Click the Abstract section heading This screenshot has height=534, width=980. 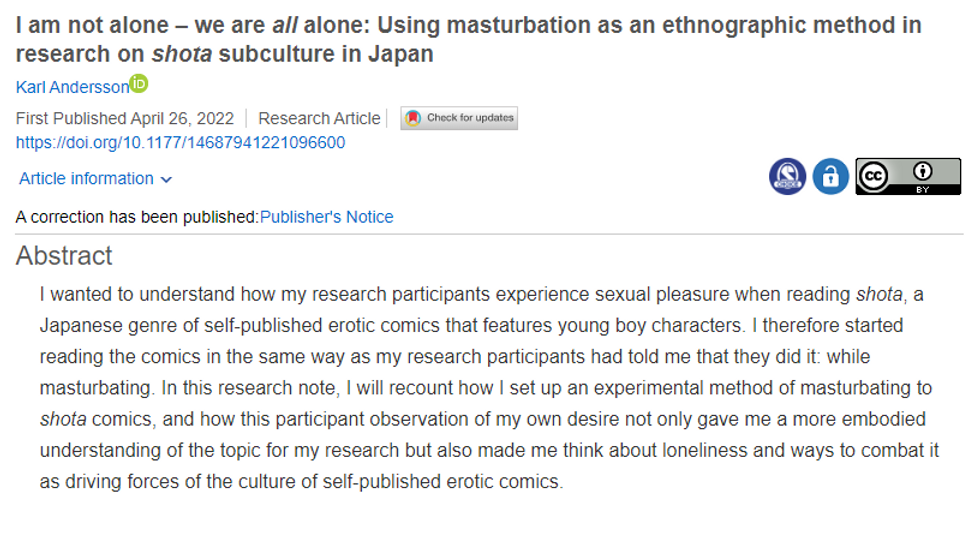(x=64, y=256)
